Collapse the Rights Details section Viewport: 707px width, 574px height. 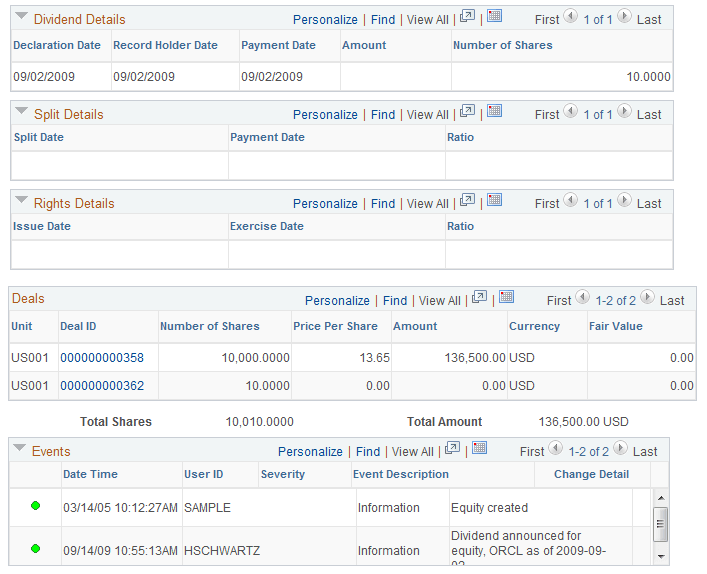[x=21, y=200]
